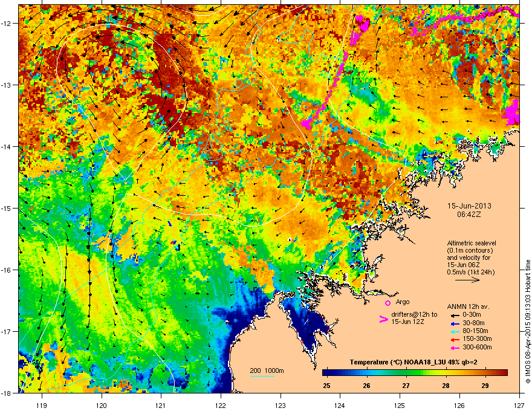This screenshot has width=532, height=411.
Task: Click the date label 15-Jun-2013
Action: tap(469, 206)
